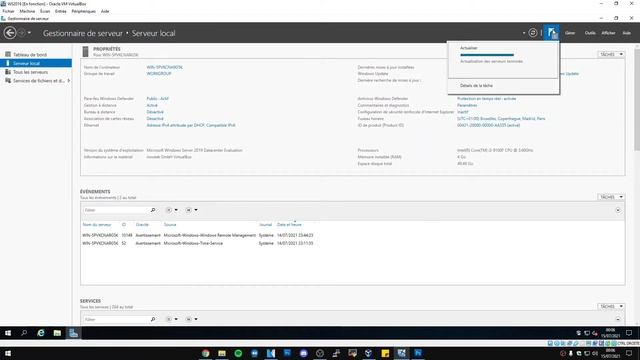This screenshot has height=360, width=640.
Task: Open the Gérer menu
Action: [570, 33]
